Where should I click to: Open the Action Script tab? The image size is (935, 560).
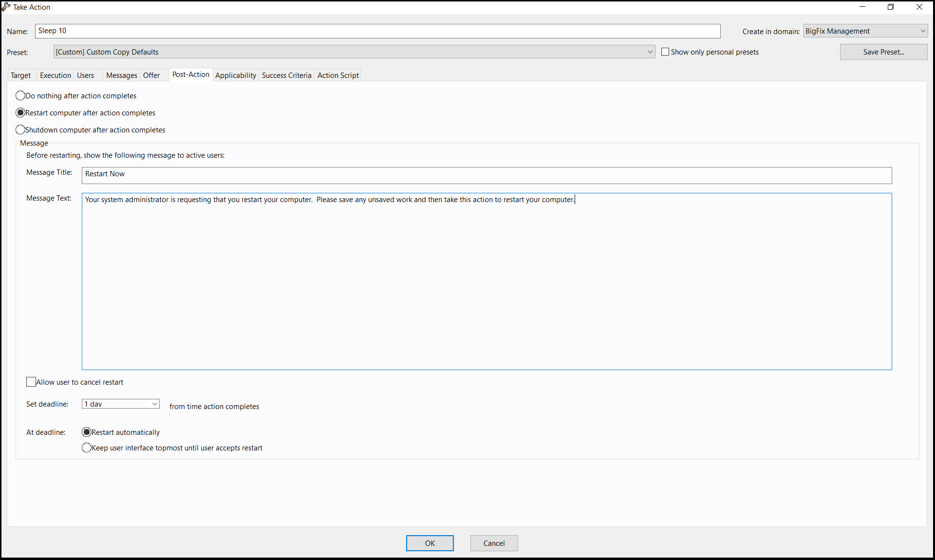click(x=338, y=75)
